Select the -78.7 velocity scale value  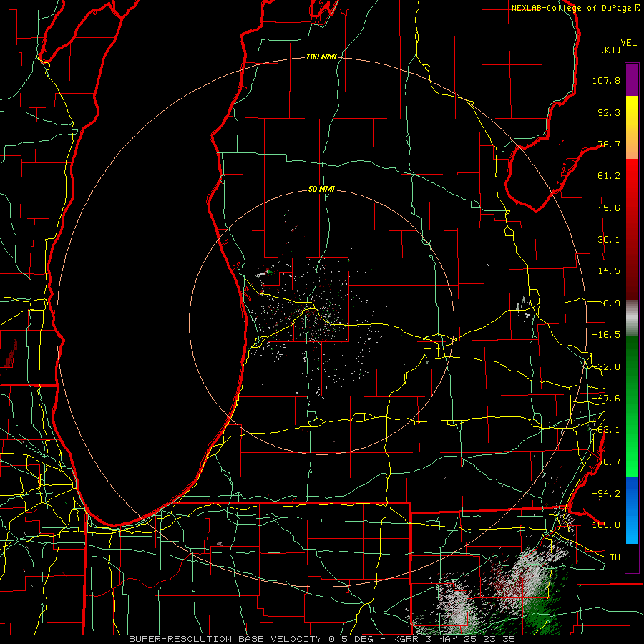pos(606,462)
